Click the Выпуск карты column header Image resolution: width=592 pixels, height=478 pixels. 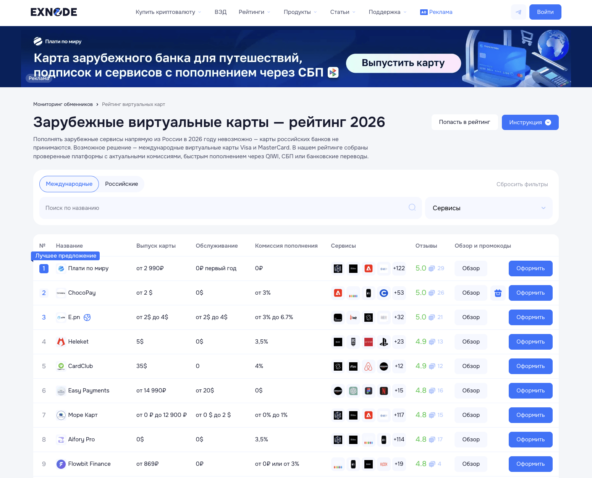tap(156, 246)
